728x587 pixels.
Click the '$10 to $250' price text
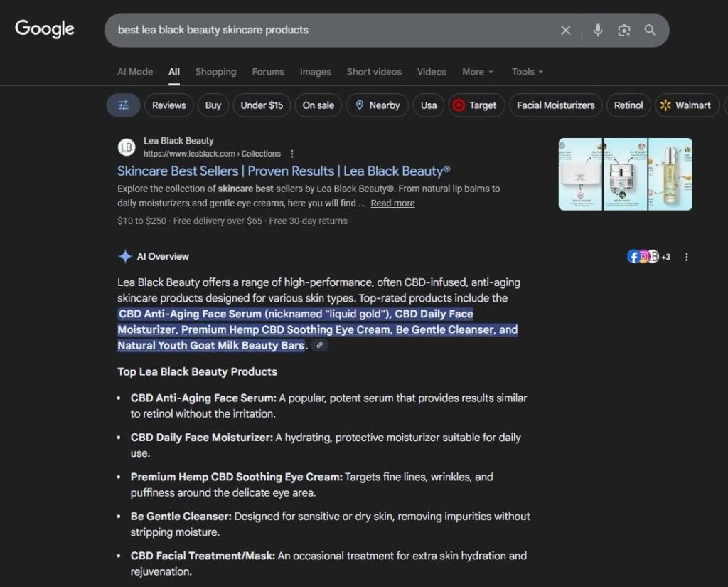(141, 221)
